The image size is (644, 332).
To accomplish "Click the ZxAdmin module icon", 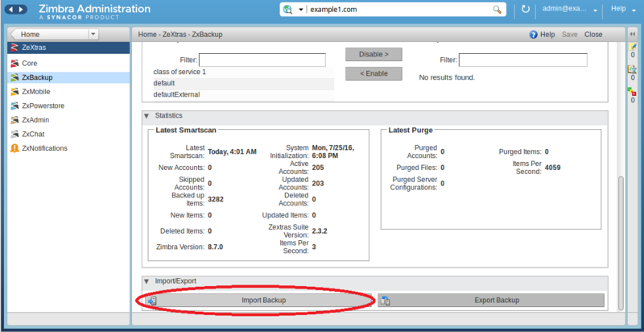I will [14, 120].
